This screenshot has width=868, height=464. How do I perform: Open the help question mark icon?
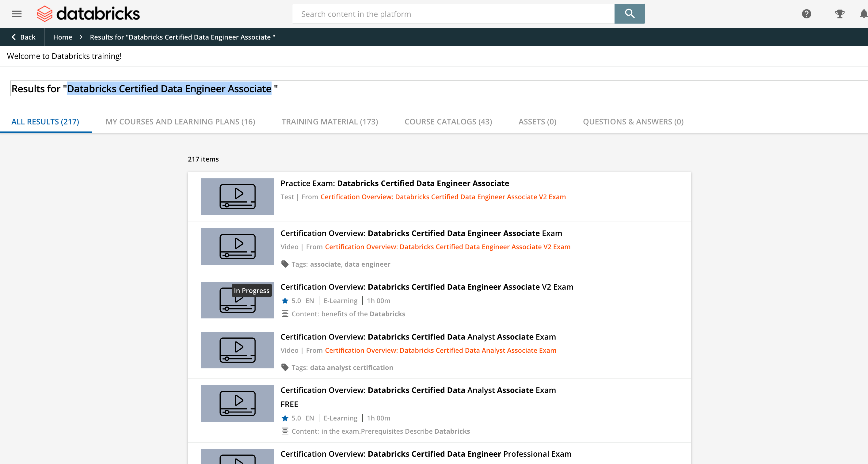point(806,14)
